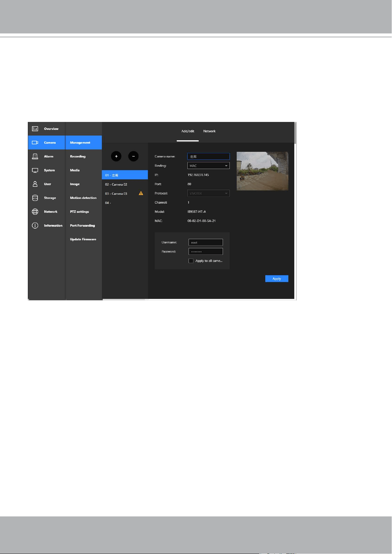Click the Camera 03 warning icon
The width and height of the screenshot is (392, 554).
pos(141,193)
